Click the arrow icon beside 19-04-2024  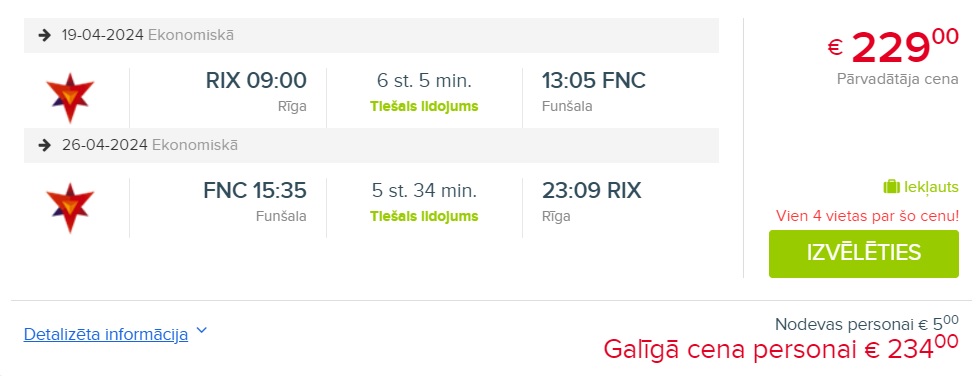click(x=44, y=35)
